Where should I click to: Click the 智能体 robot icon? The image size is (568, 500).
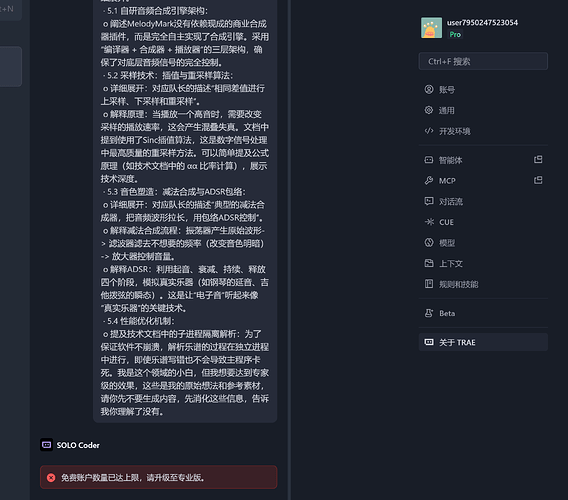coord(429,160)
